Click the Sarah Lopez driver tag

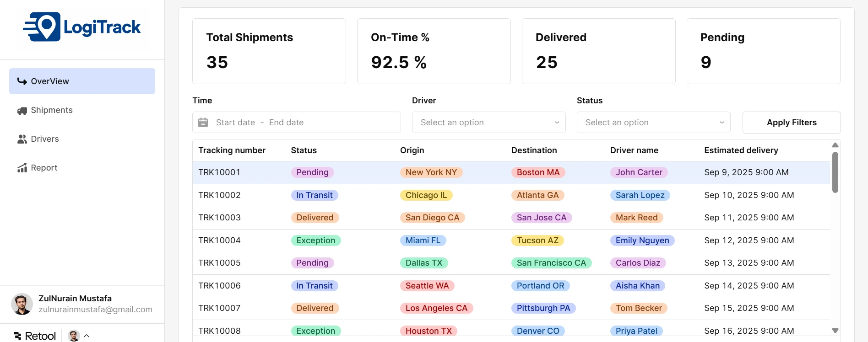[640, 195]
